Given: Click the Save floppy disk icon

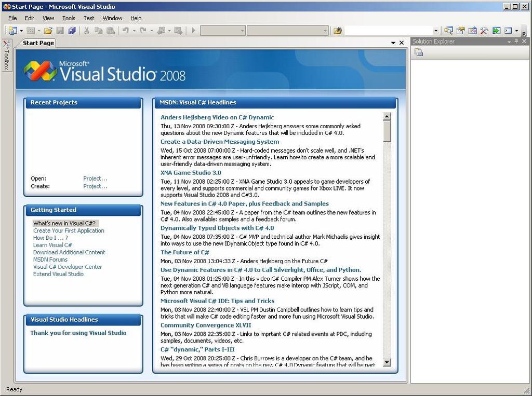Looking at the screenshot, I should 60,31.
